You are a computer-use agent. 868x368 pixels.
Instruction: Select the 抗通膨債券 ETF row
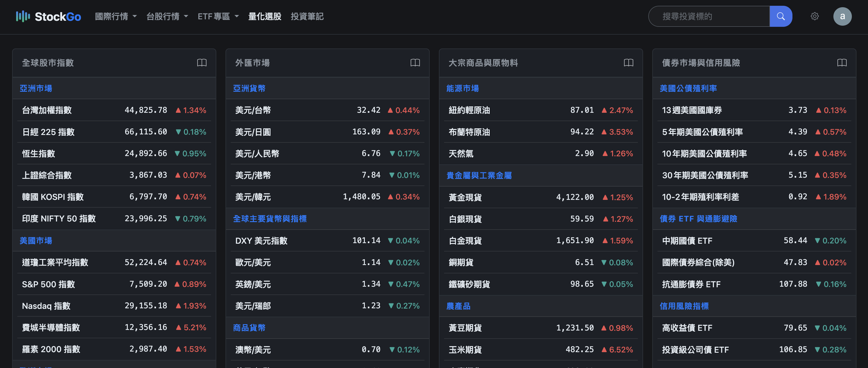tap(754, 284)
